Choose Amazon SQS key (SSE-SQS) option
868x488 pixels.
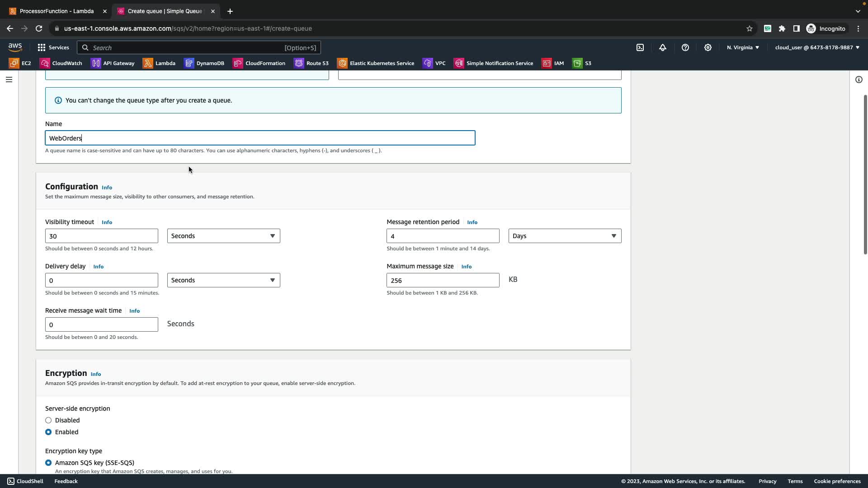click(48, 463)
